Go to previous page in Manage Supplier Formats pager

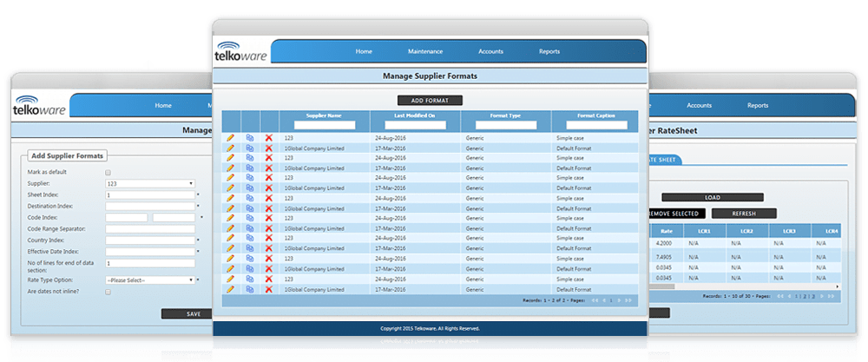[604, 300]
